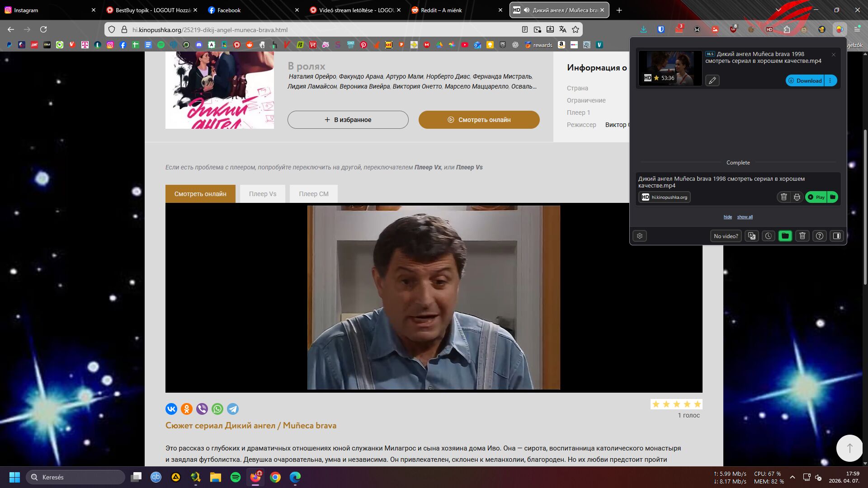This screenshot has width=868, height=488.
Task: Share the page via the Telegram icon
Action: click(x=233, y=409)
